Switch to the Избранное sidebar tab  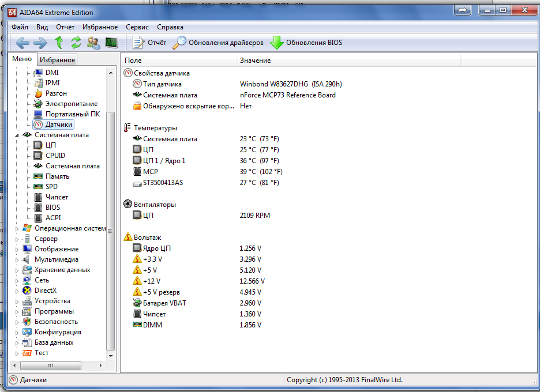pos(57,60)
